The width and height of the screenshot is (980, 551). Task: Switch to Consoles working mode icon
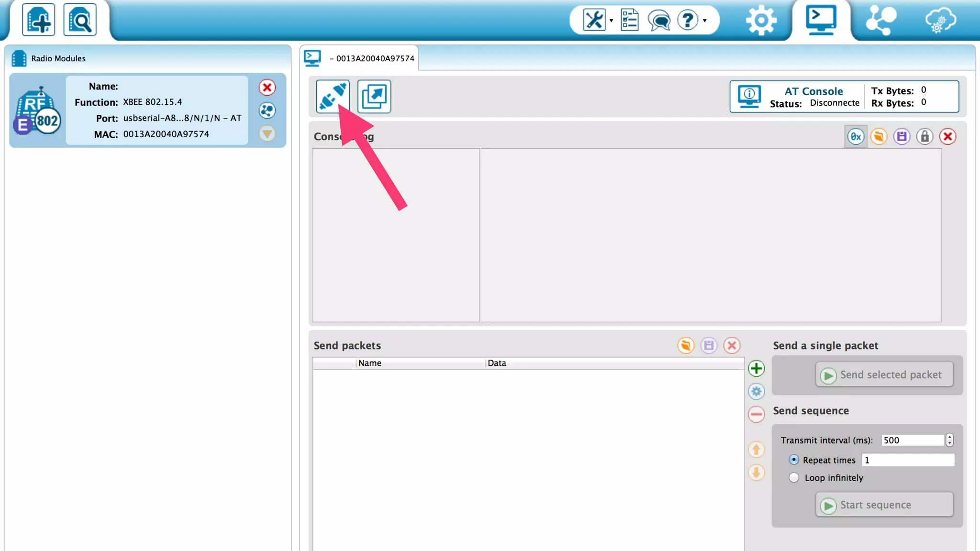(x=821, y=20)
